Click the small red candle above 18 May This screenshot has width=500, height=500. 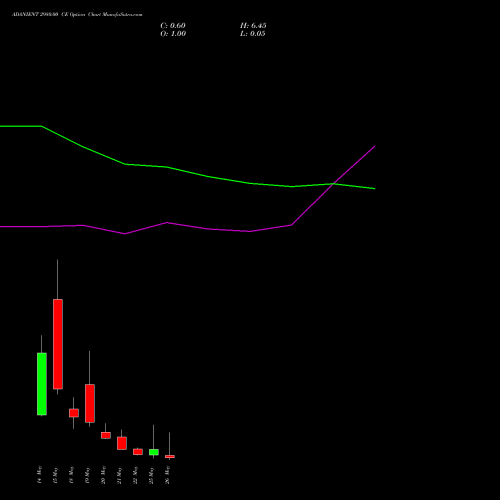pyautogui.click(x=74, y=413)
